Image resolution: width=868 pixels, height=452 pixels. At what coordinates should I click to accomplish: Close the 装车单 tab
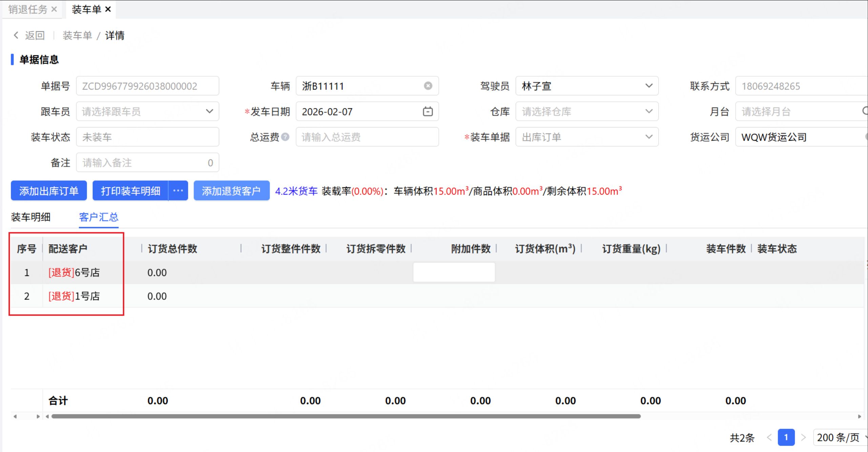pos(108,9)
